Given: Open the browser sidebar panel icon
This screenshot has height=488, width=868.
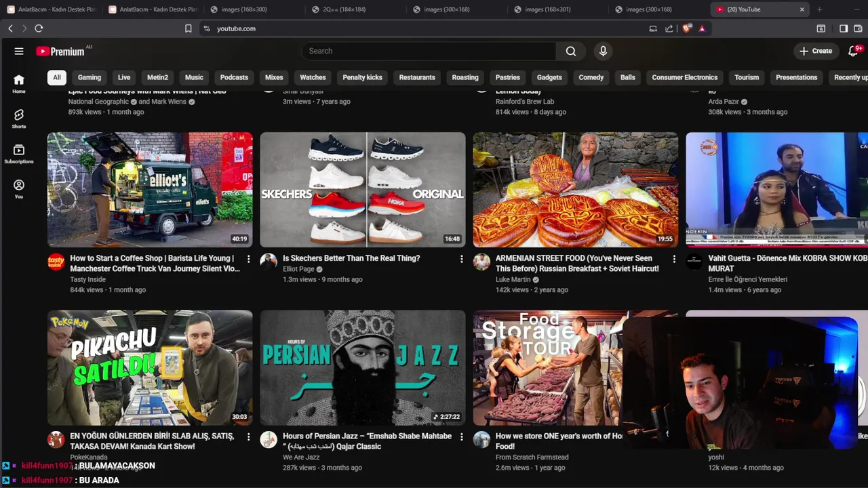Looking at the screenshot, I should tap(844, 28).
